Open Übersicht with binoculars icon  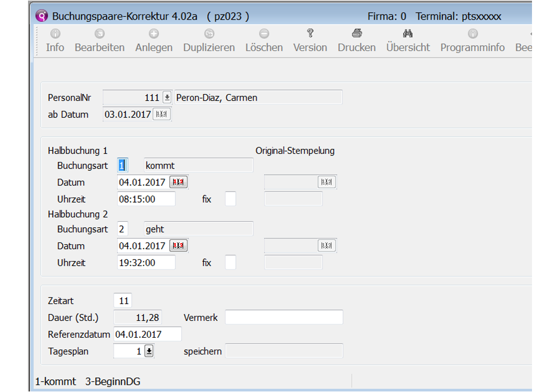(408, 34)
